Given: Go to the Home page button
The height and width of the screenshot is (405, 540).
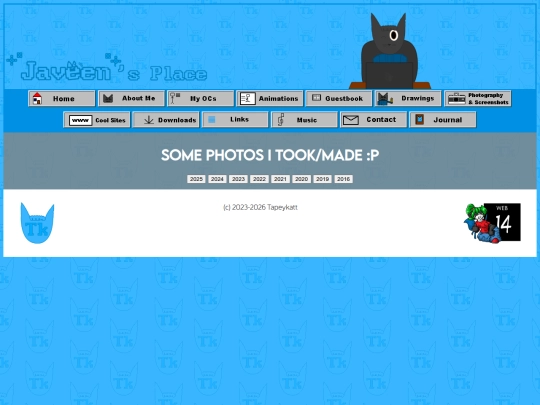Looking at the screenshot, I should [62, 98].
